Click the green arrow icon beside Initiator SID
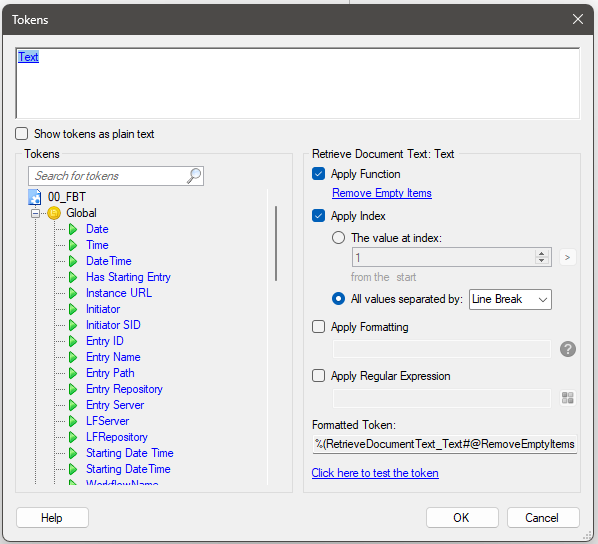 pos(73,325)
